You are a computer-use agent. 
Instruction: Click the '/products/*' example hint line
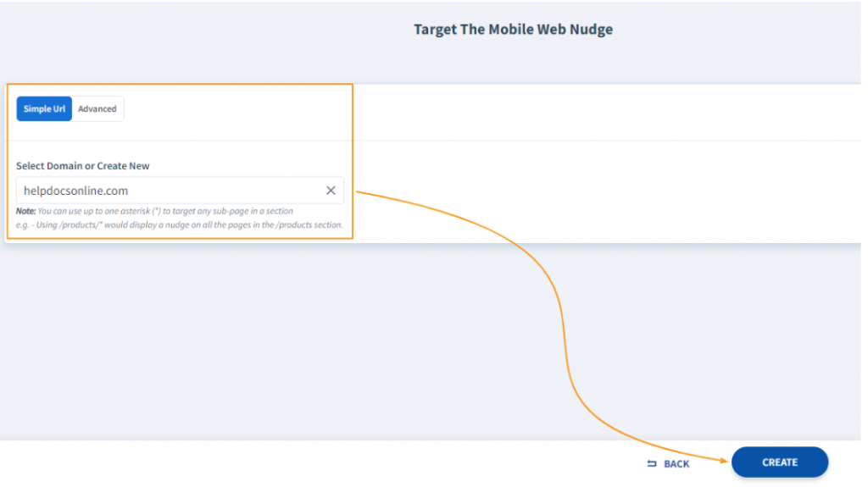[x=180, y=225]
